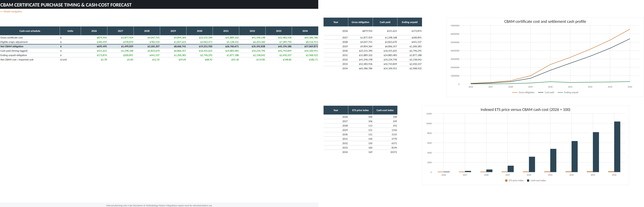This screenshot has width=644, height=207.
Task: Click the CBAM certificate cost and settlement chart title
Action: 545,22
